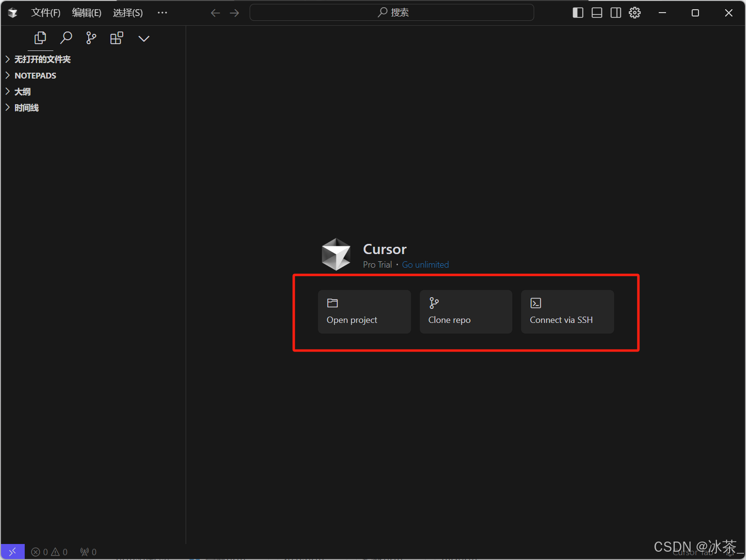Click the 搜索 command search box
The image size is (746, 560).
(x=392, y=13)
